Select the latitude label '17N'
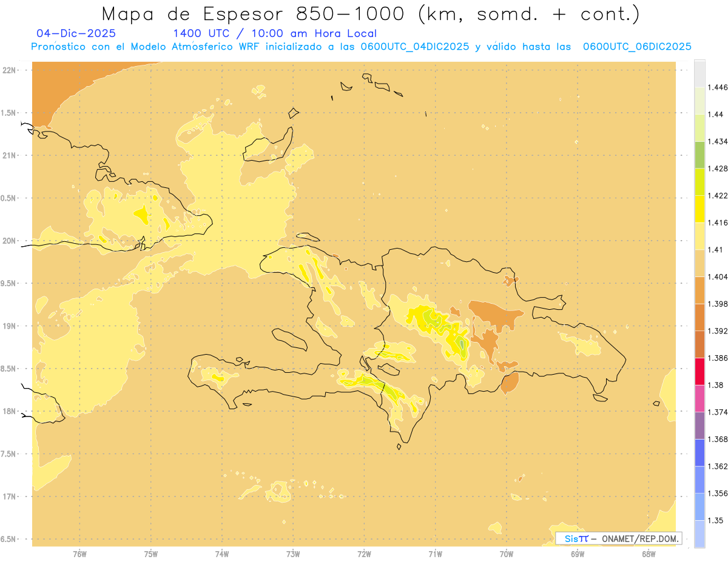Image resolution: width=728 pixels, height=562 pixels. click(10, 496)
